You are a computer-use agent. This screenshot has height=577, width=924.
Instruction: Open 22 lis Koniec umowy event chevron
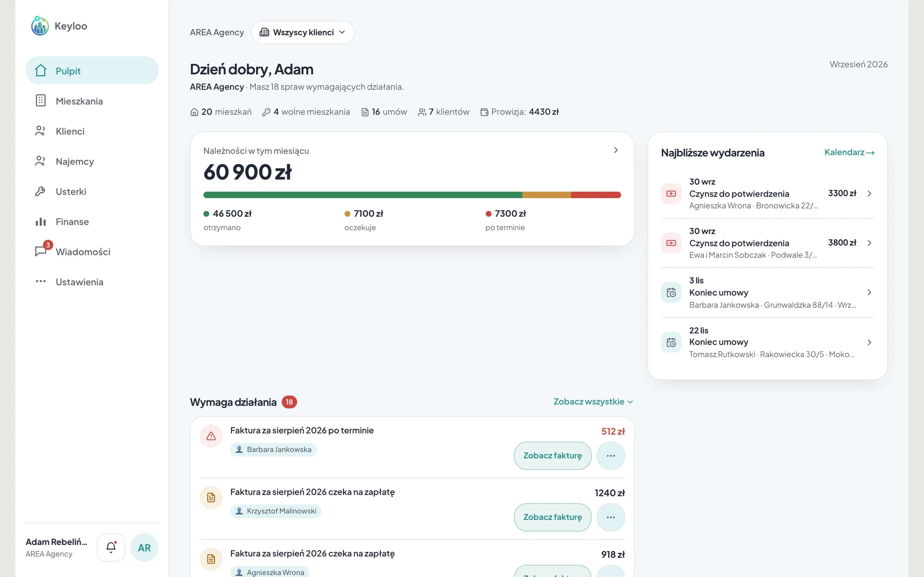click(869, 342)
